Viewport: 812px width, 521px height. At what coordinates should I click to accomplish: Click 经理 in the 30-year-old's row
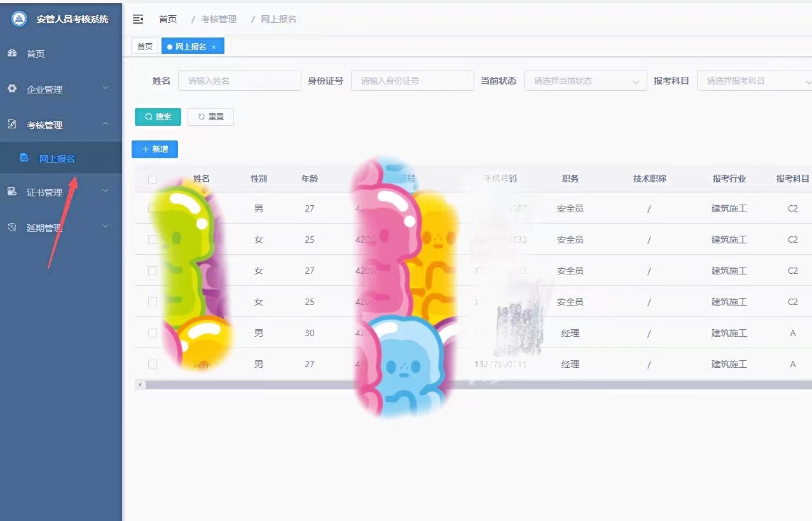point(570,333)
